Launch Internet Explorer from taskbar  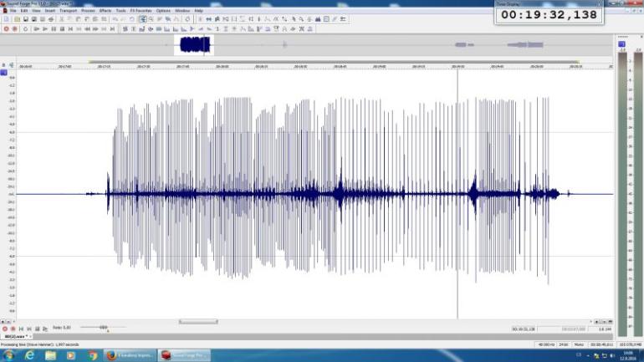click(x=29, y=355)
